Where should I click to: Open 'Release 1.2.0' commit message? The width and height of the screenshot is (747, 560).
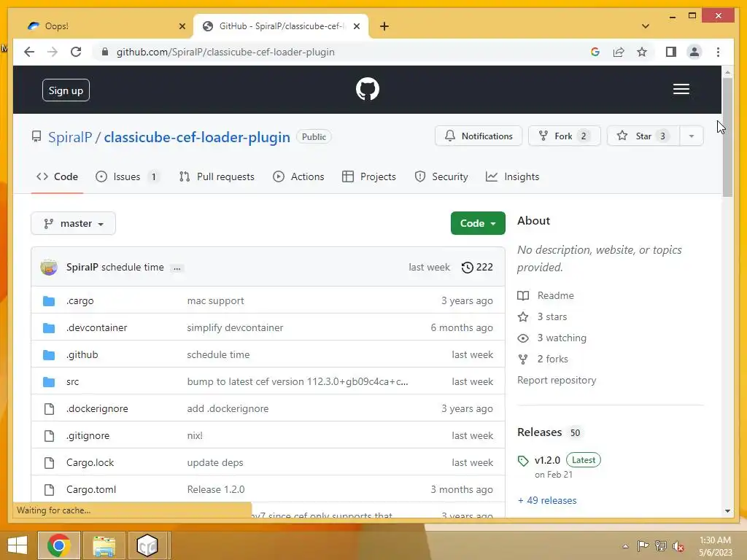216,489
